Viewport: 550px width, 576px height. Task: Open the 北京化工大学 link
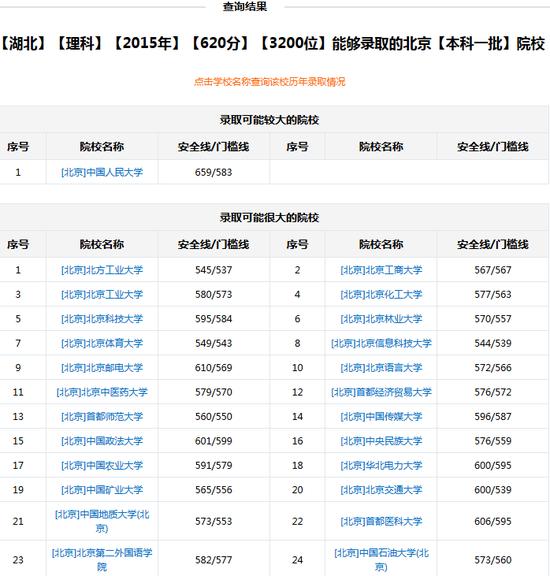pos(381,294)
